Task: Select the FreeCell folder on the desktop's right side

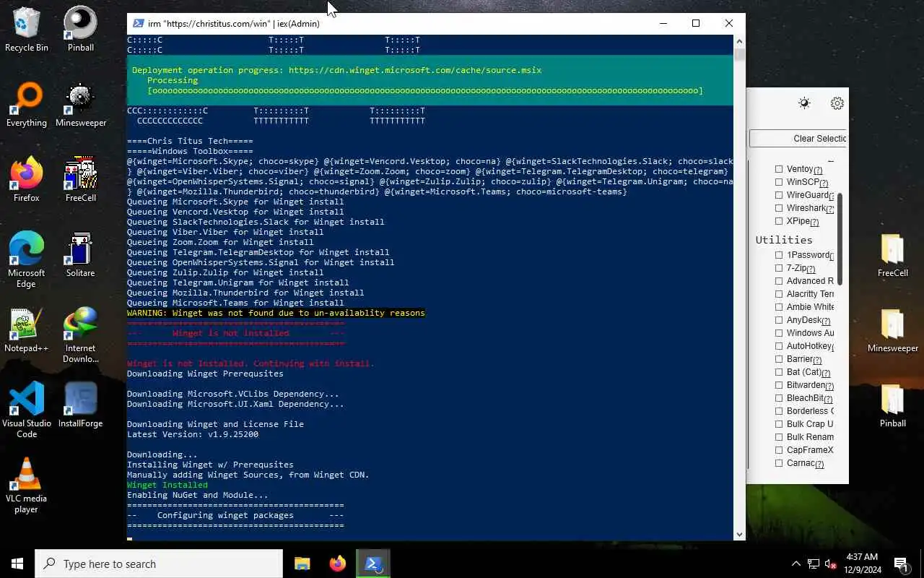Action: (893, 255)
